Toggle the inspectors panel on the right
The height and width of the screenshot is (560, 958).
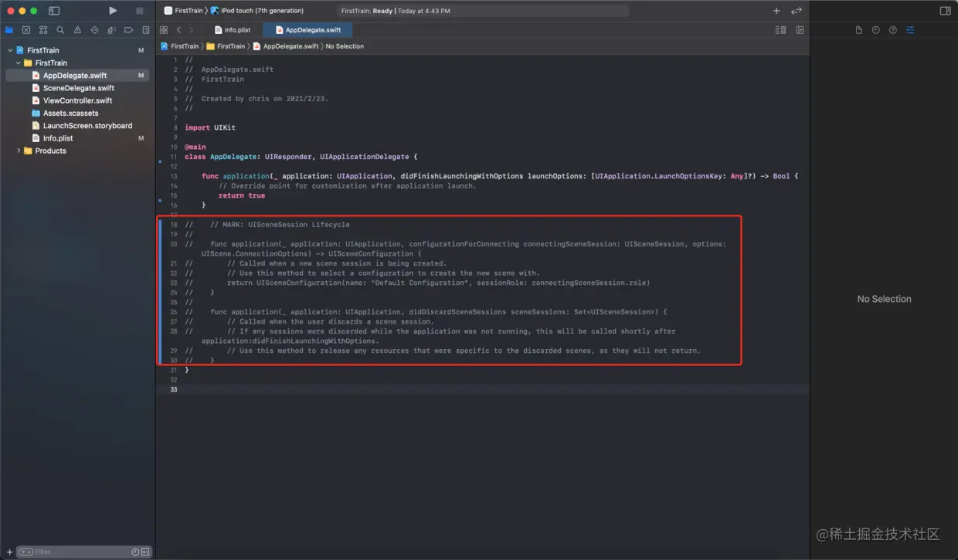[945, 11]
